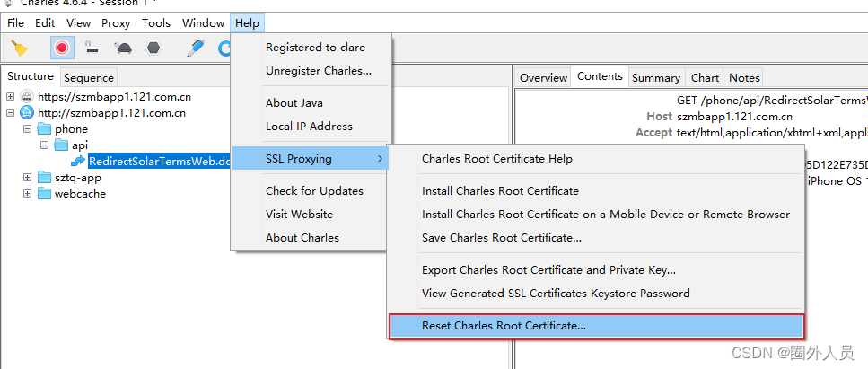This screenshot has width=868, height=369.
Task: Toggle breakpoints hexagon icon
Action: pos(153,48)
